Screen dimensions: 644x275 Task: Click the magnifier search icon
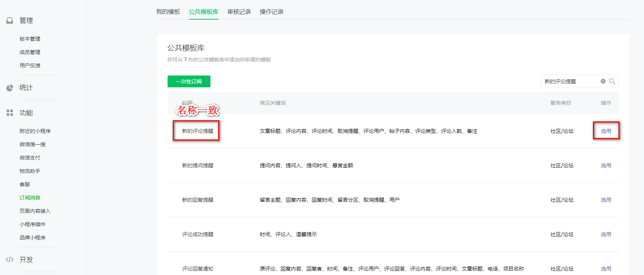[612, 81]
